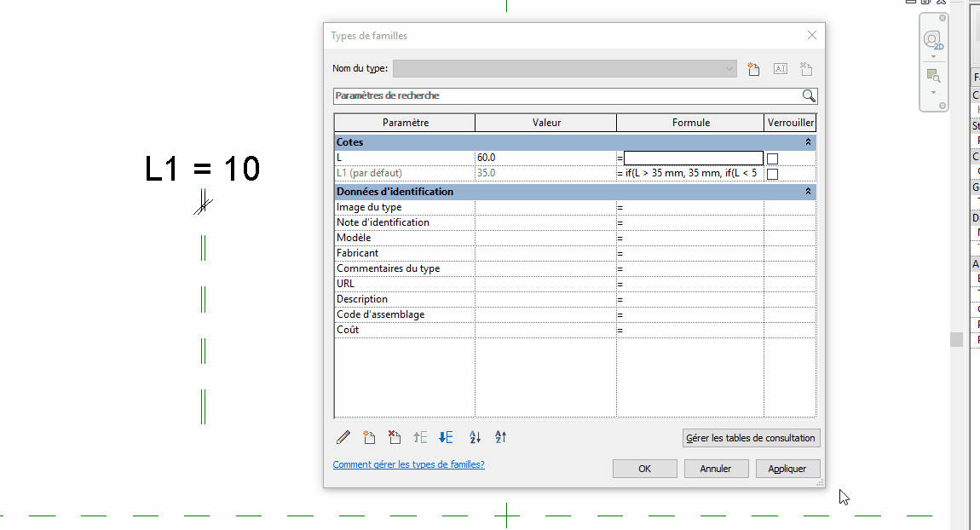Click Gérer les tables de consultation button
Screen dimensions: 980x530
point(751,438)
